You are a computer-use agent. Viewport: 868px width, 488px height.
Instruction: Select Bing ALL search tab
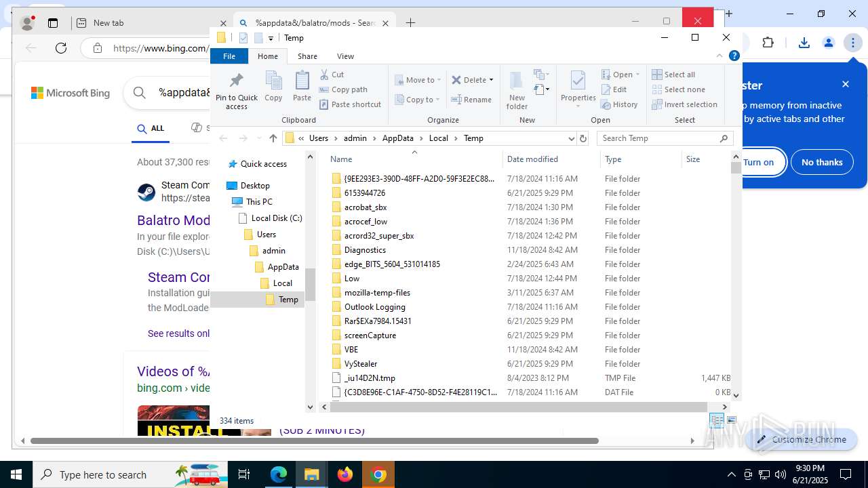(151, 128)
